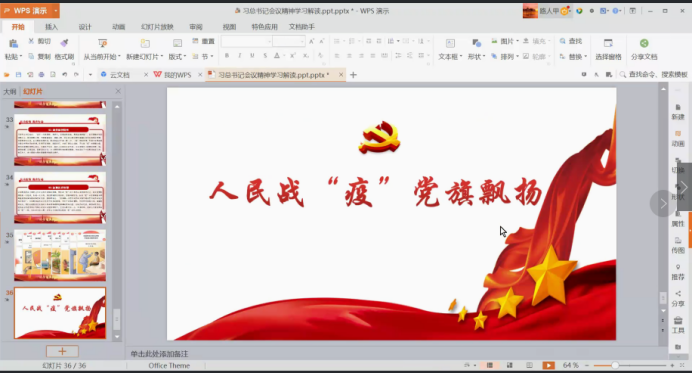693x373 pixels.
Task: Click the Share Document (分享文档) icon
Action: [x=644, y=43]
